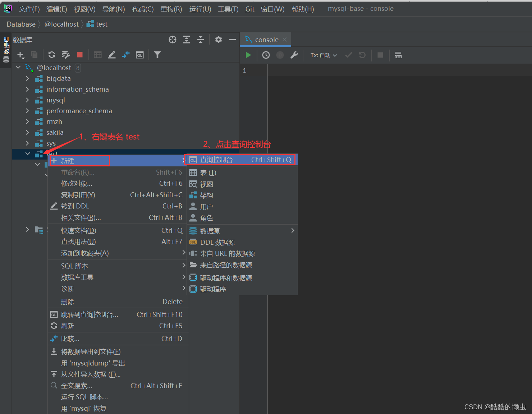This screenshot has width=532, height=414.
Task: Open the database panel gear settings
Action: pos(219,40)
